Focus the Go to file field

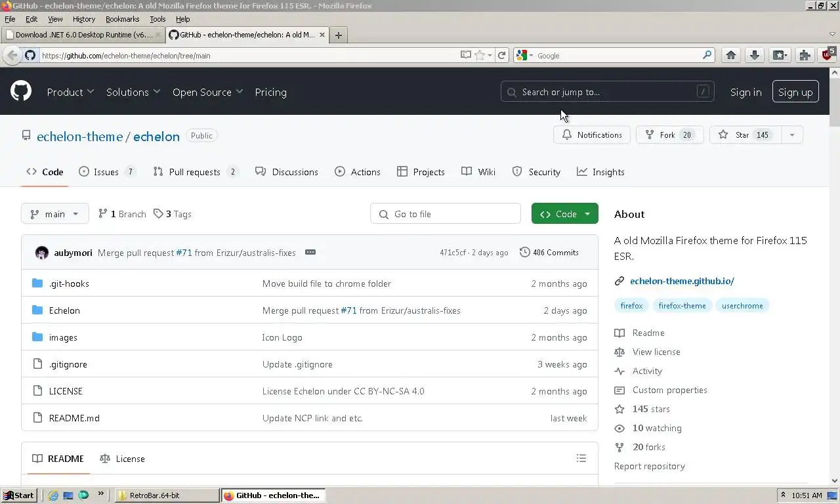tap(446, 214)
